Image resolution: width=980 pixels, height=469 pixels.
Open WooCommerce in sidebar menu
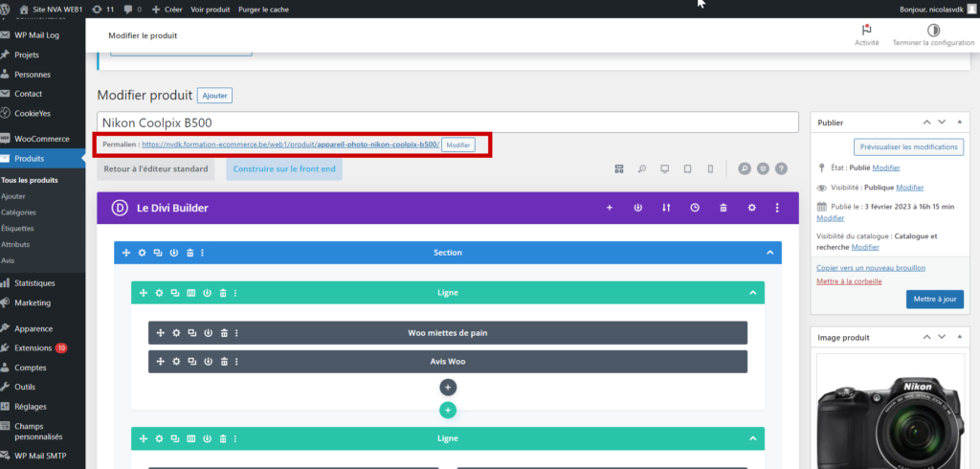click(x=42, y=139)
